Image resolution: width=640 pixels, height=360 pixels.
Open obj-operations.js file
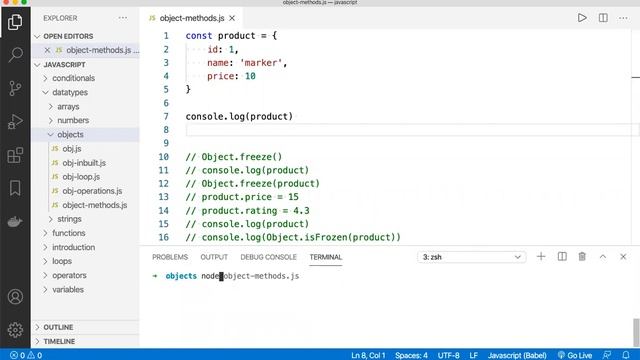pyautogui.click(x=92, y=191)
